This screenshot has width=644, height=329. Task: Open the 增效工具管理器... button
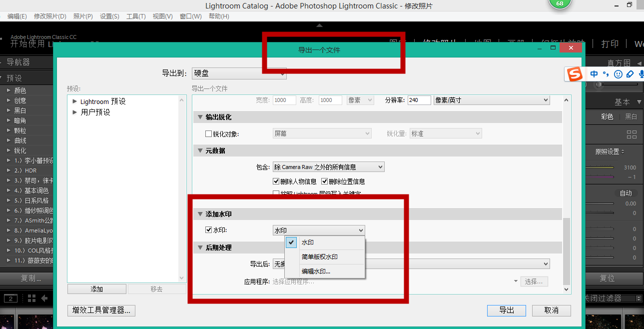click(x=101, y=310)
